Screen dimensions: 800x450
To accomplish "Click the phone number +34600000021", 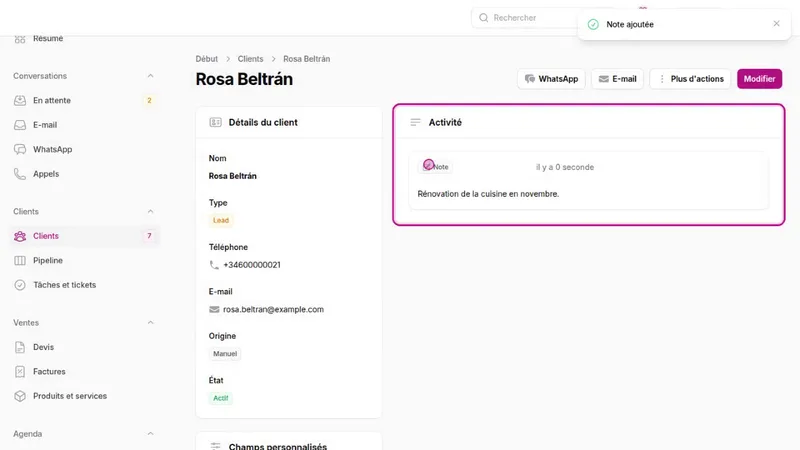I will click(x=252, y=265).
